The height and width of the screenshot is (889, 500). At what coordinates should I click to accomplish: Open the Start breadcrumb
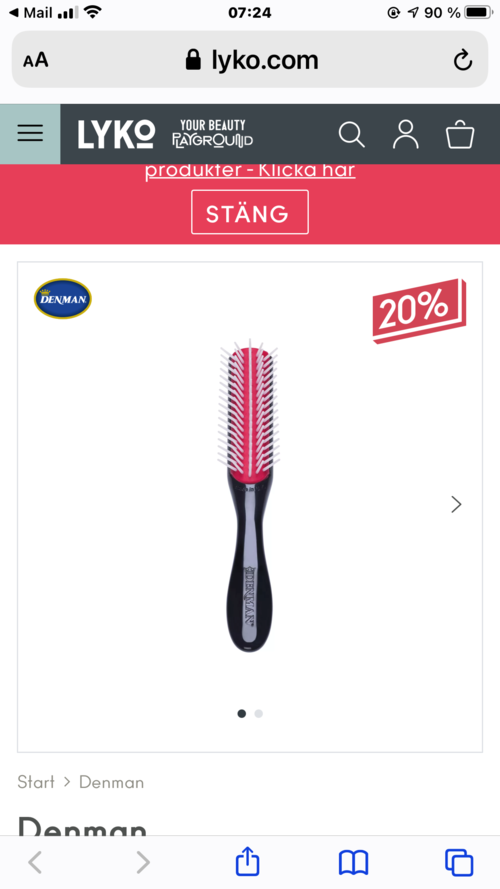click(36, 782)
